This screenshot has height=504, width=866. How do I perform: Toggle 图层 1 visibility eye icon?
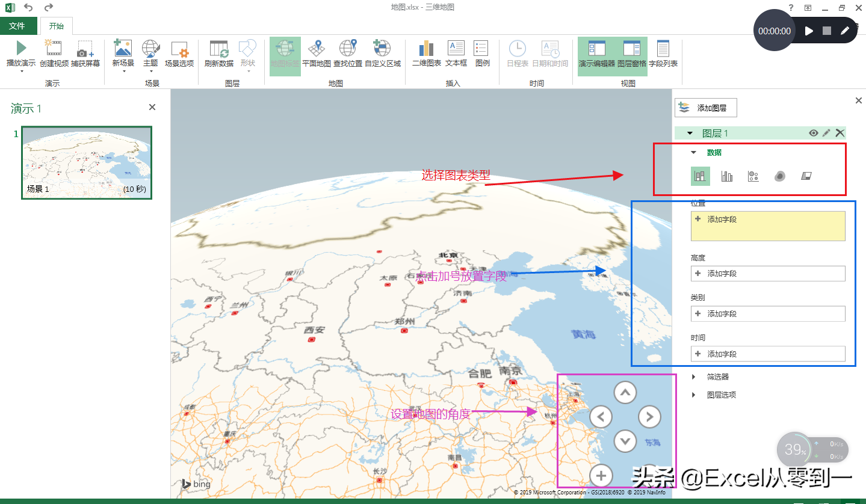tap(814, 133)
